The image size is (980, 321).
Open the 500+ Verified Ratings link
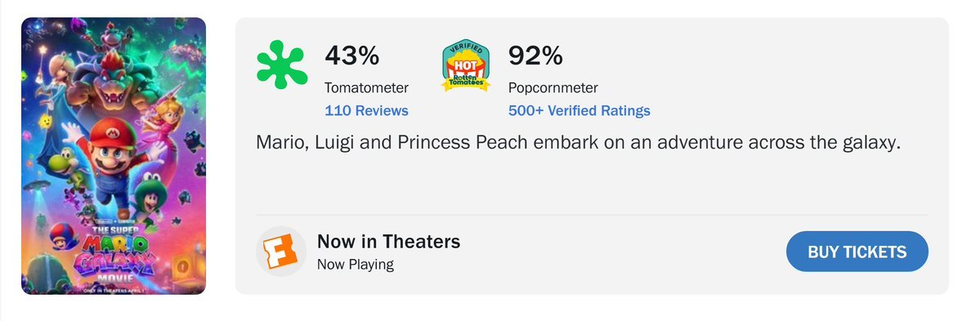(579, 110)
